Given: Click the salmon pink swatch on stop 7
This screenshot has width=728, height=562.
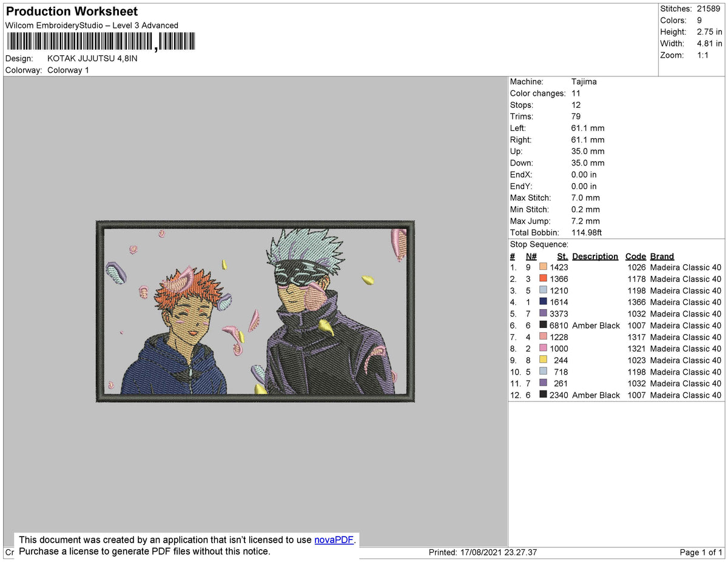Looking at the screenshot, I should tap(542, 337).
